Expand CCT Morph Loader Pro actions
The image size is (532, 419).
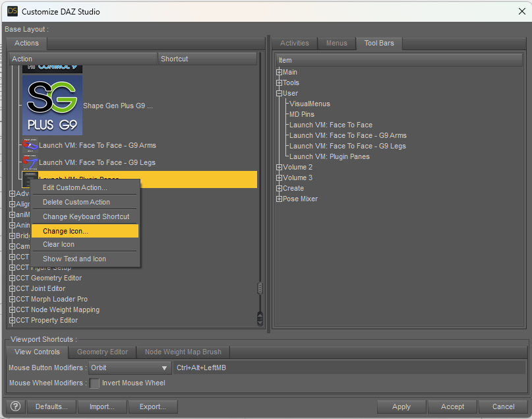(x=13, y=299)
